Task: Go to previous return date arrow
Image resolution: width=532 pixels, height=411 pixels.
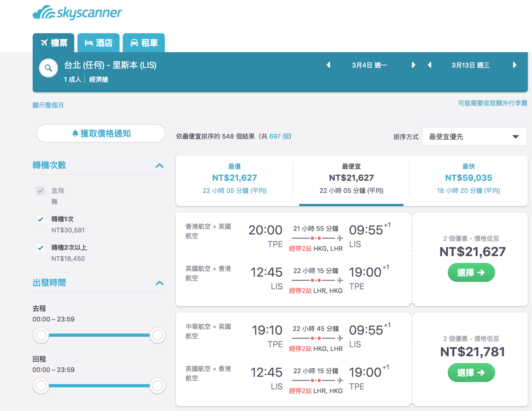Action: click(x=430, y=65)
